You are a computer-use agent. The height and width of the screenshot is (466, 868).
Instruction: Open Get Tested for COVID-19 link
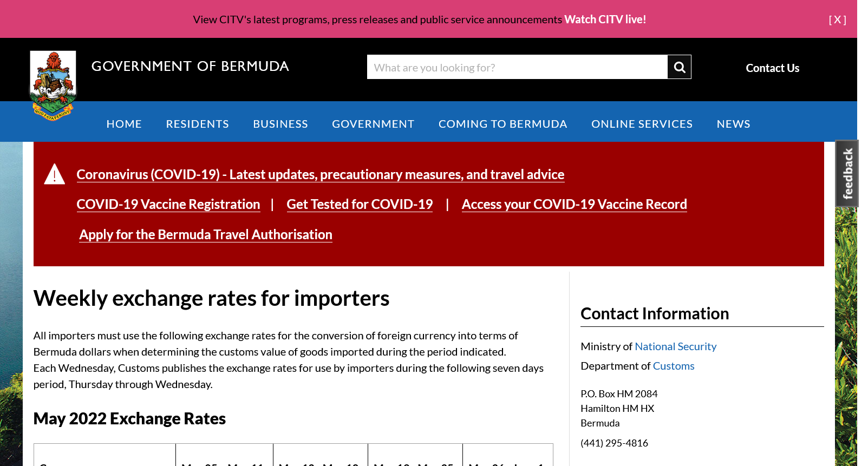(x=360, y=204)
